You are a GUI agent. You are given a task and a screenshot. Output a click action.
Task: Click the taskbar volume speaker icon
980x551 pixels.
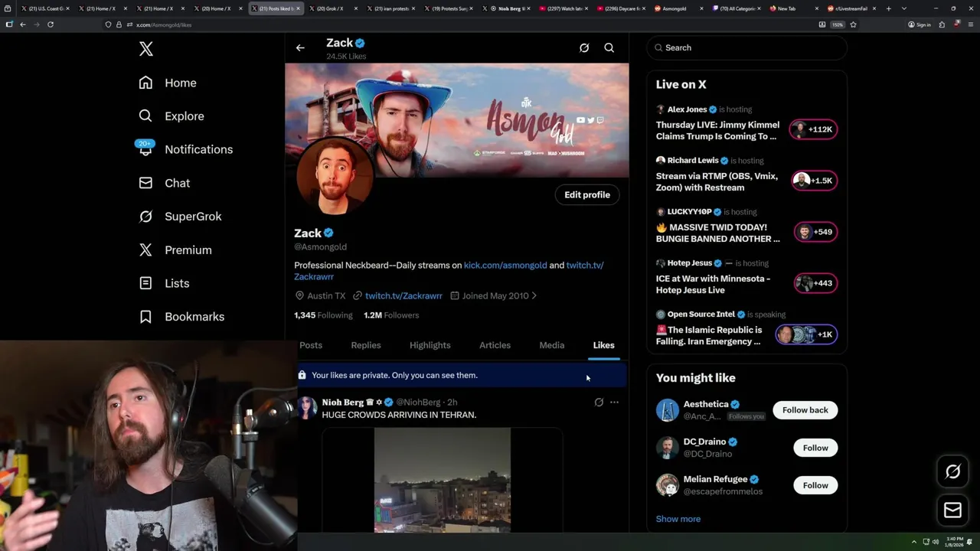pos(936,542)
